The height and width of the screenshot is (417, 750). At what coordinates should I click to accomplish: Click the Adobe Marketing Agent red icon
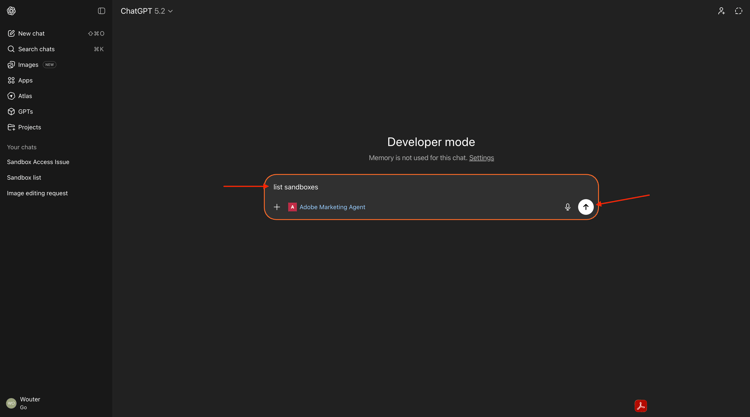[292, 207]
